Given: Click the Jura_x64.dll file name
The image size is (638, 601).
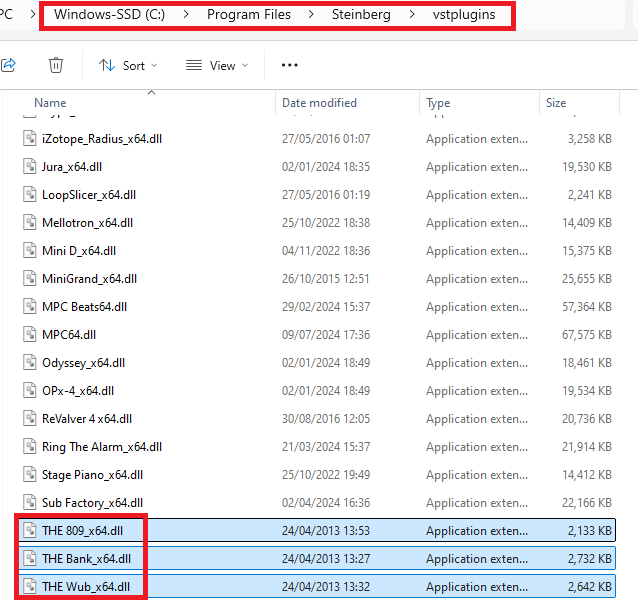Looking at the screenshot, I should pos(72,167).
